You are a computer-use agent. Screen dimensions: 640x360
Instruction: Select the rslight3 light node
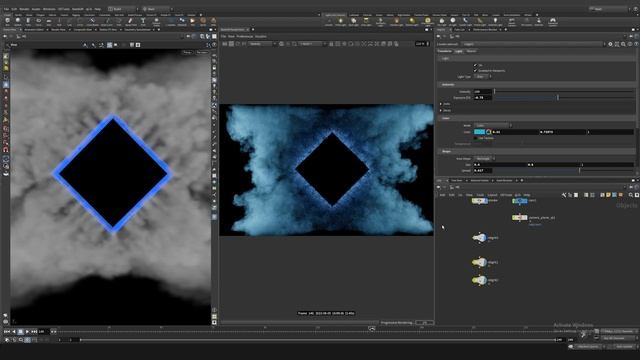tap(480, 280)
